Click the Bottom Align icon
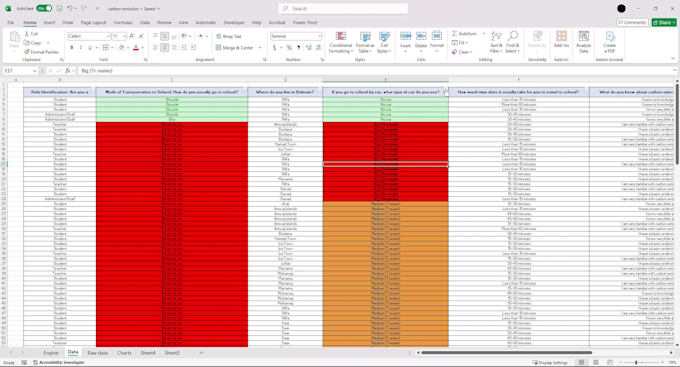Viewport: 680px width, 367px height. click(x=174, y=36)
